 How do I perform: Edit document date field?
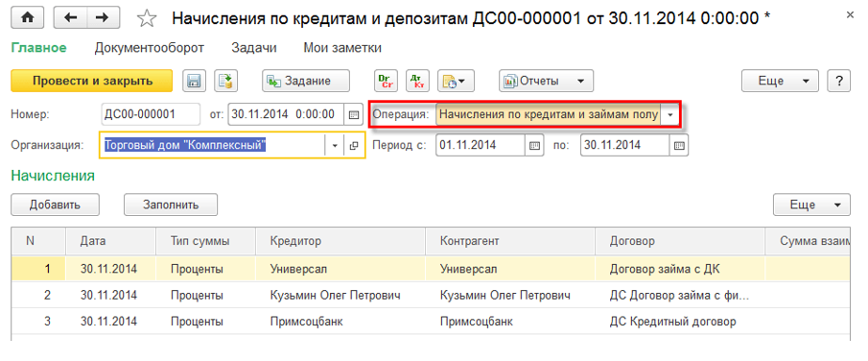[286, 115]
